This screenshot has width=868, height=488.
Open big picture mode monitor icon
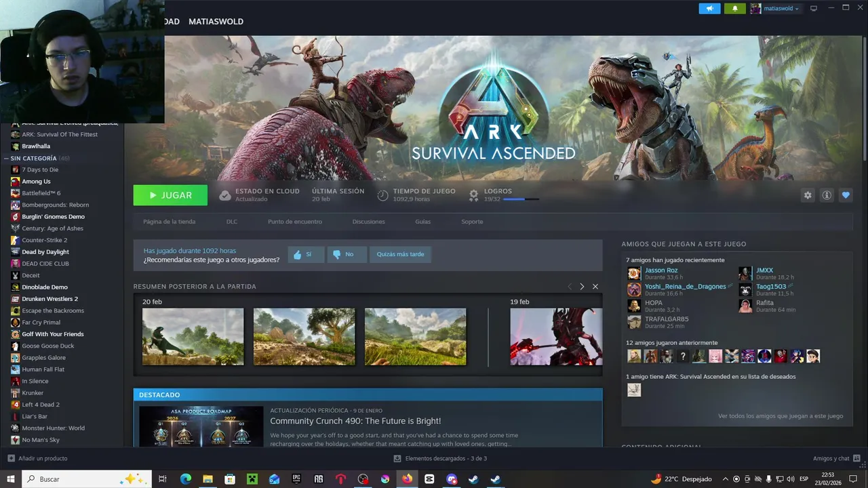[814, 8]
